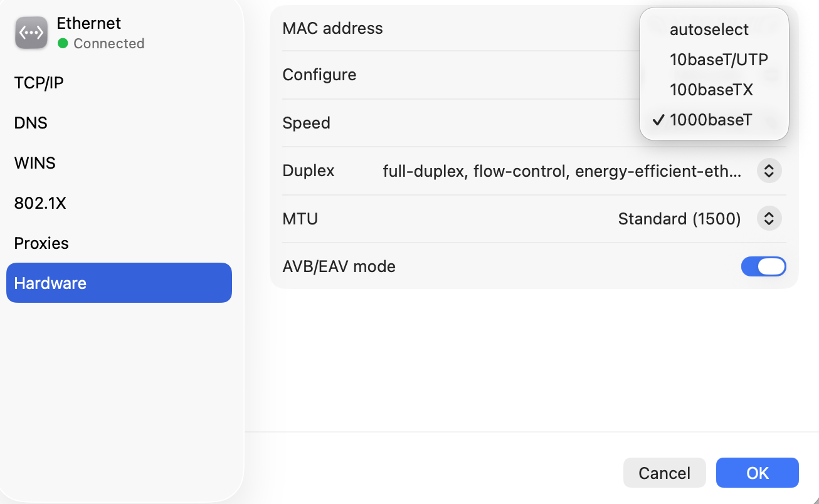Click the Ethernet network icon
This screenshot has height=504, width=819.
(31, 33)
